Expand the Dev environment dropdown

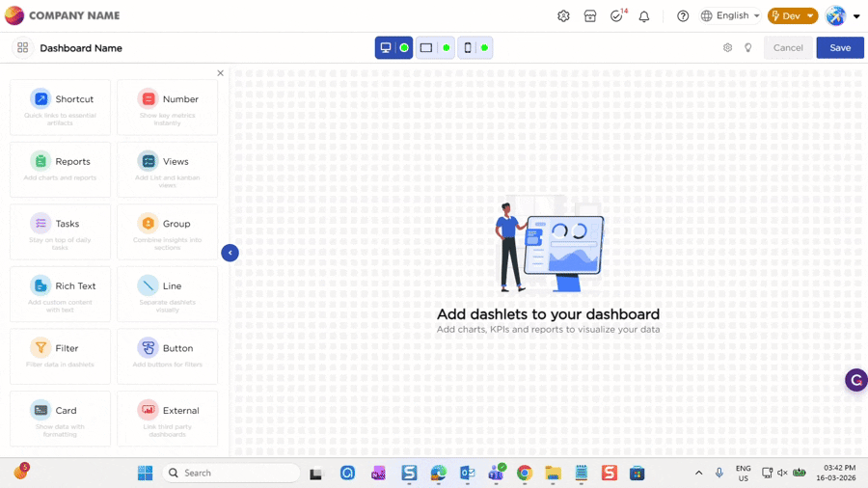[x=793, y=16]
